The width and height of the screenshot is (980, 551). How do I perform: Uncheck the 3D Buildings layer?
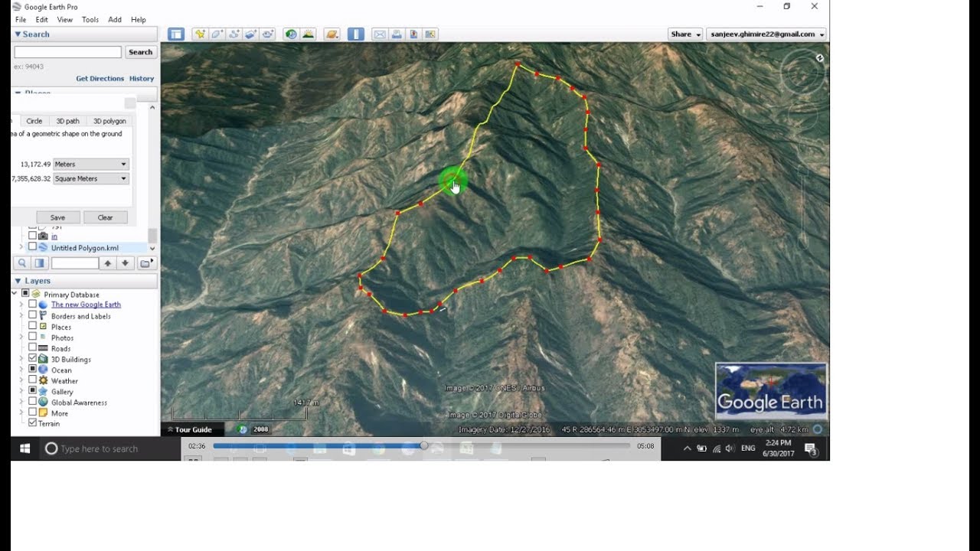click(32, 358)
